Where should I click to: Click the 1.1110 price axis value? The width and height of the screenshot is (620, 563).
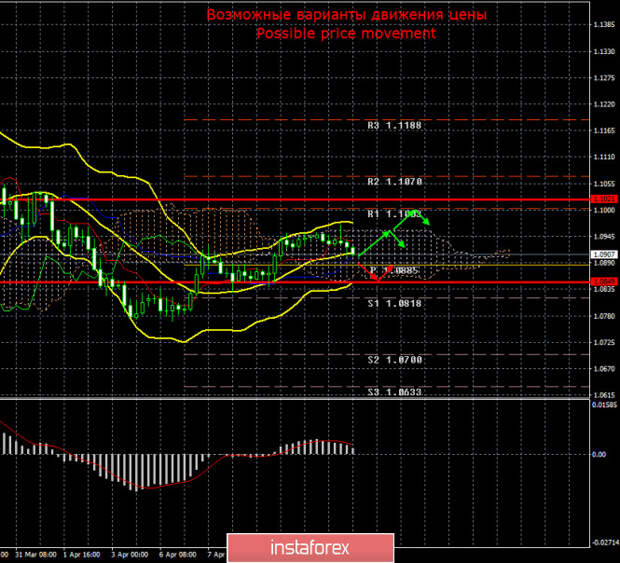tap(604, 157)
